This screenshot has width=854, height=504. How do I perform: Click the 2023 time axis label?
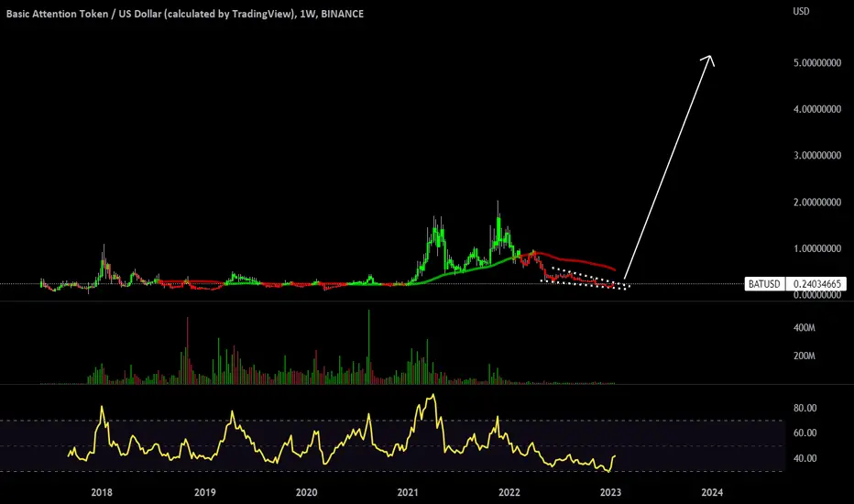pyautogui.click(x=610, y=493)
